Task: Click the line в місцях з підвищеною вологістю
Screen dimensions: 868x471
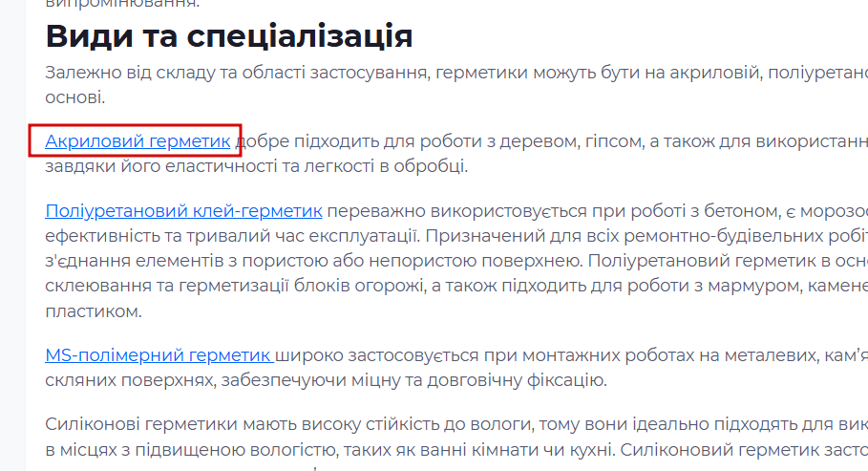Action: coord(456,450)
